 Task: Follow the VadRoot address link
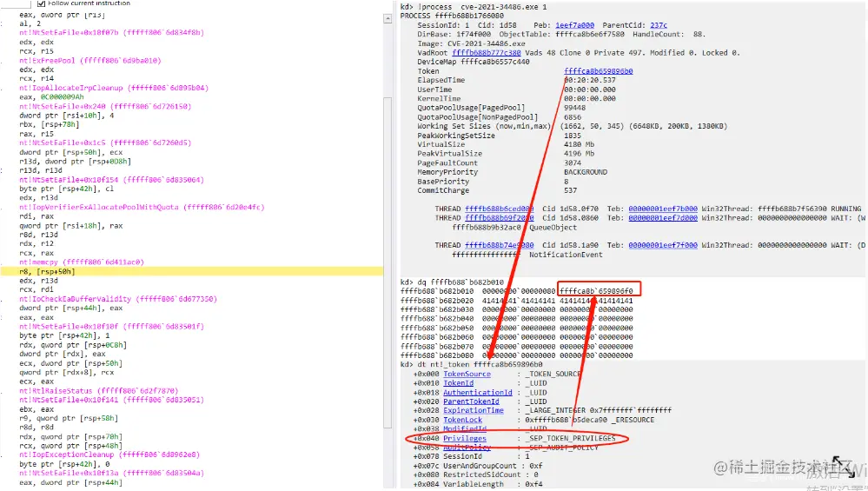tap(486, 53)
